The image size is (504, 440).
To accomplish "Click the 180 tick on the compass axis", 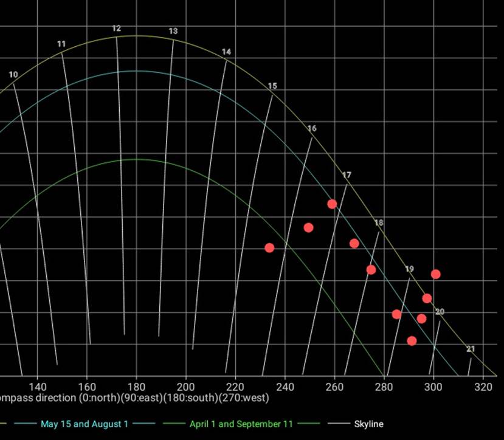I will pyautogui.click(x=136, y=387).
